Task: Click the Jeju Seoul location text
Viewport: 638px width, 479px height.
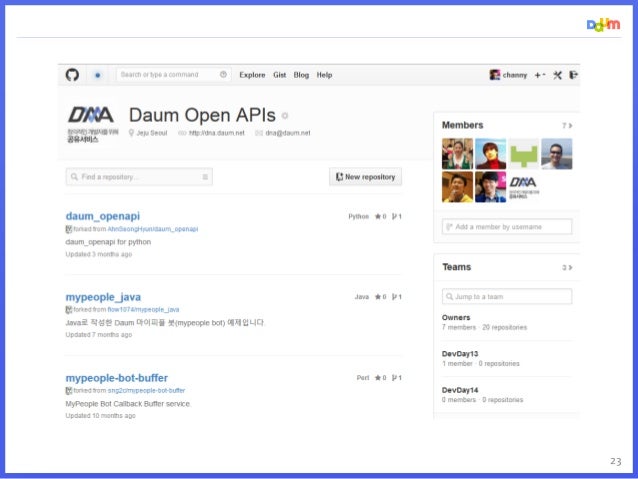Action: point(152,133)
